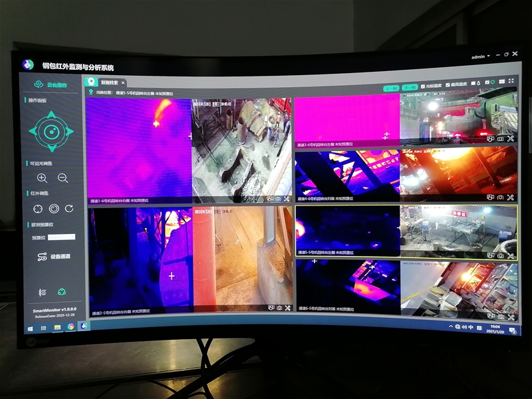Click the 下一组 next group button
532x399 pixels.
(410, 87)
